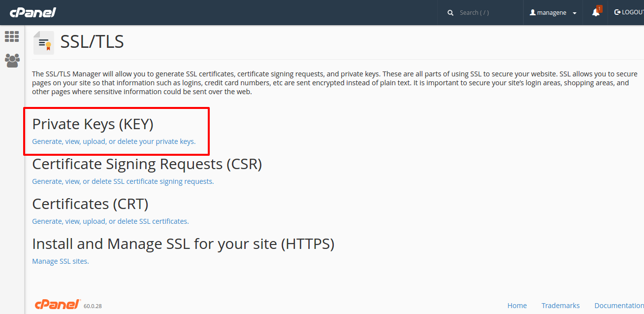Click the Private Keys (KEY) heading
This screenshot has height=314, width=644.
[x=93, y=124]
